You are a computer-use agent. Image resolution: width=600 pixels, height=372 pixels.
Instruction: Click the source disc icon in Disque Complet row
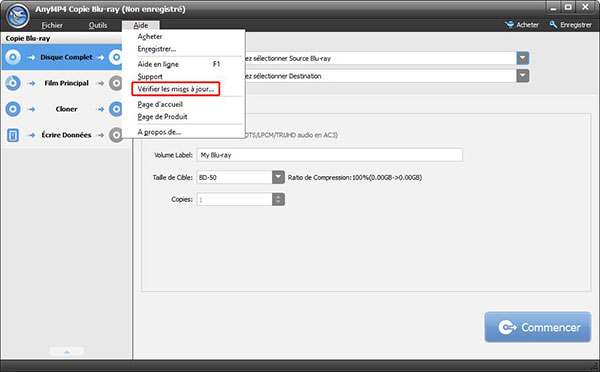click(13, 57)
